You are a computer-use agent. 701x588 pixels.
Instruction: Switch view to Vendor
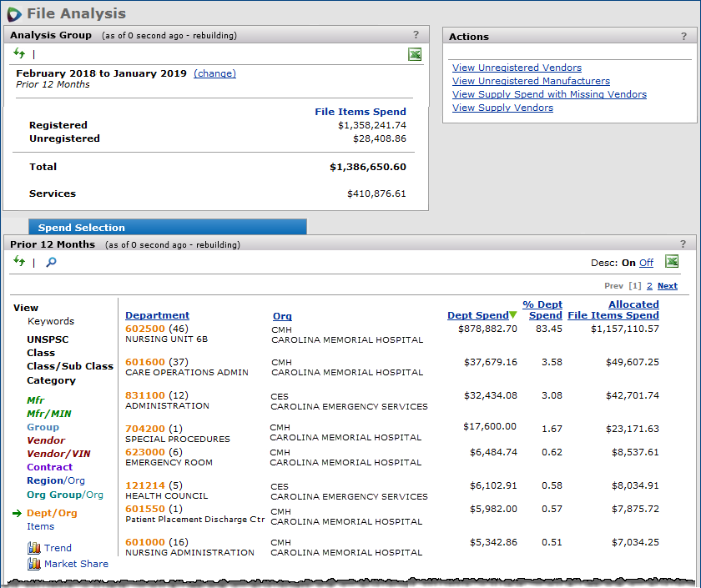click(45, 440)
